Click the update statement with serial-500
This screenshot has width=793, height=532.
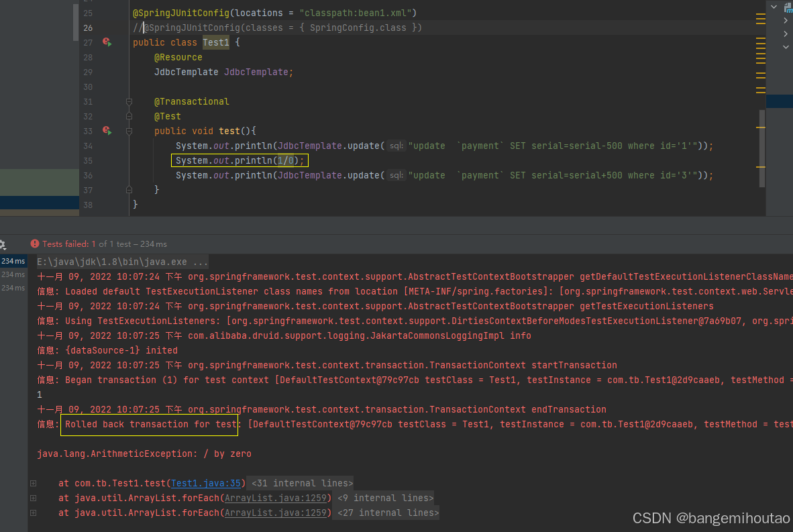(x=444, y=146)
